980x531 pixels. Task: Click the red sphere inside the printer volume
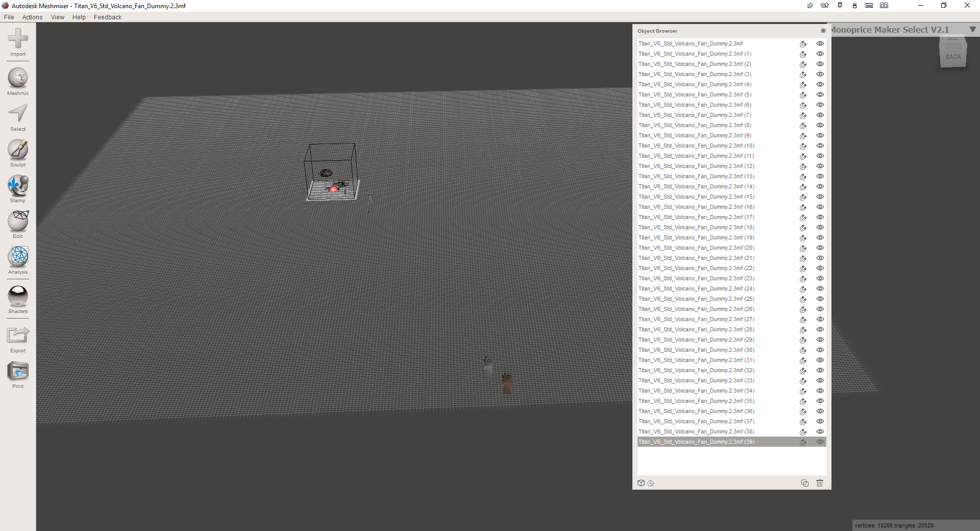333,189
